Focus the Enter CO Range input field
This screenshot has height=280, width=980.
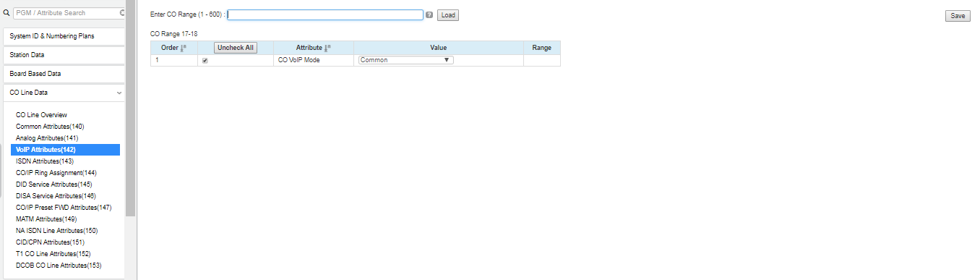325,14
